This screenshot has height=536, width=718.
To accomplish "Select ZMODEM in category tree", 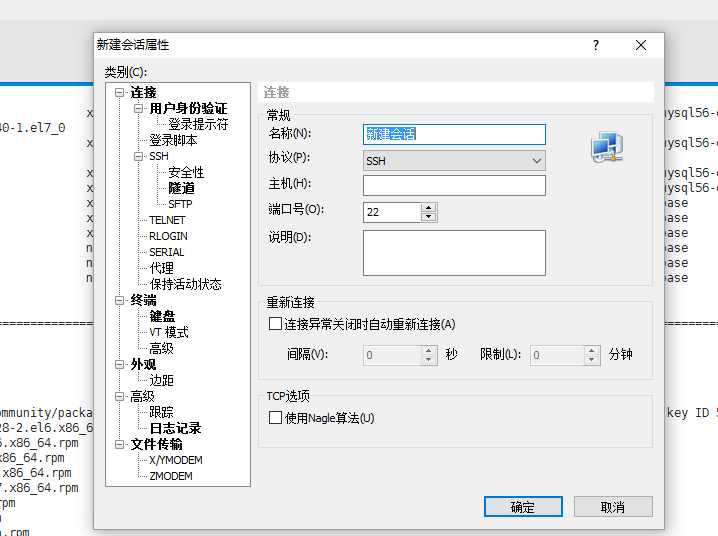I will tap(171, 476).
